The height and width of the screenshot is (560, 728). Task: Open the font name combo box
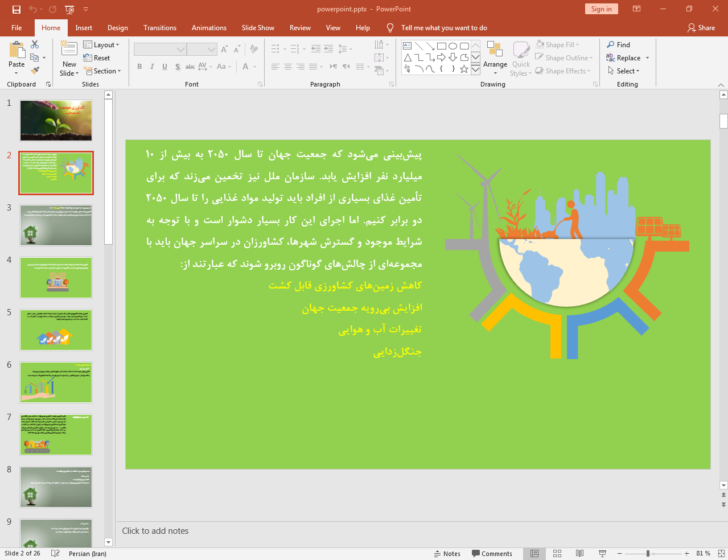point(160,50)
